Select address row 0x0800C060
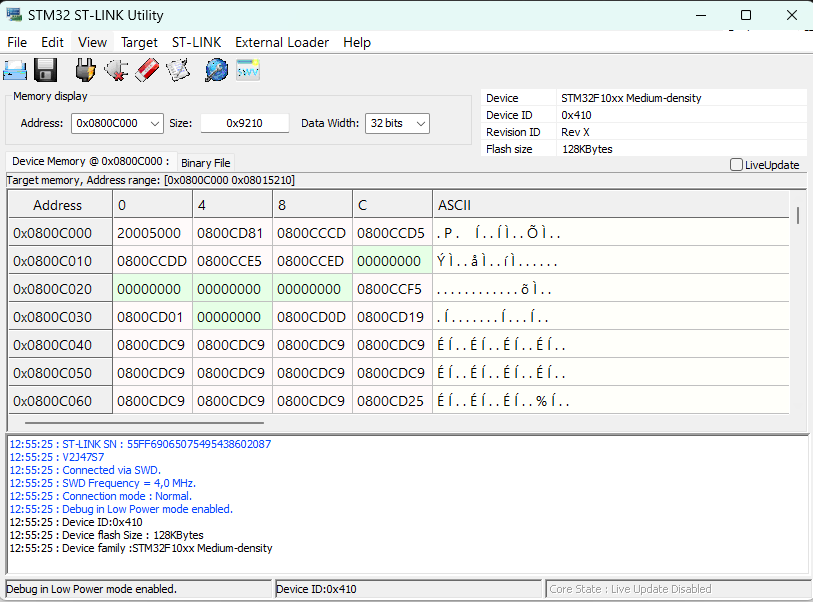Screen dimensions: 813x602 tap(60, 401)
